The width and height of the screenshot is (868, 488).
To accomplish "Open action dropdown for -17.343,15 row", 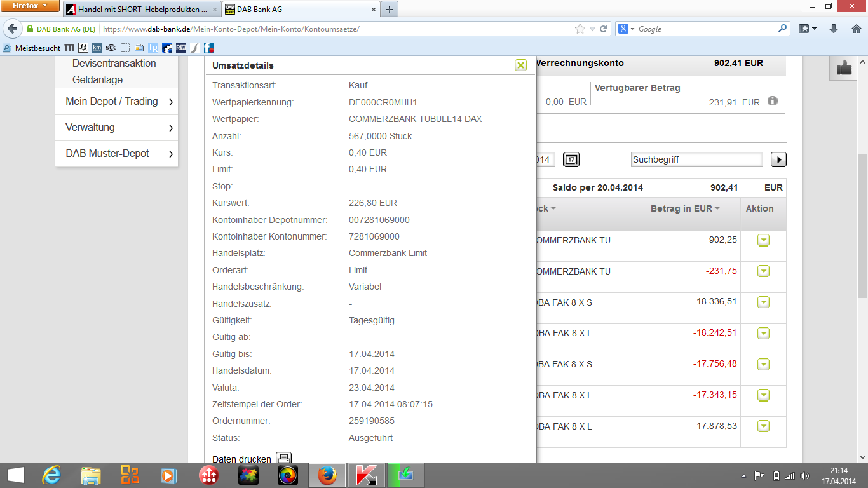I will (763, 396).
